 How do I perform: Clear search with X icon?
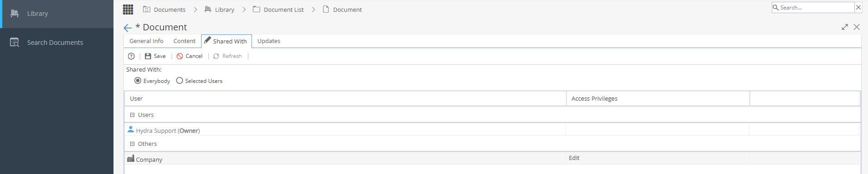point(858,7)
